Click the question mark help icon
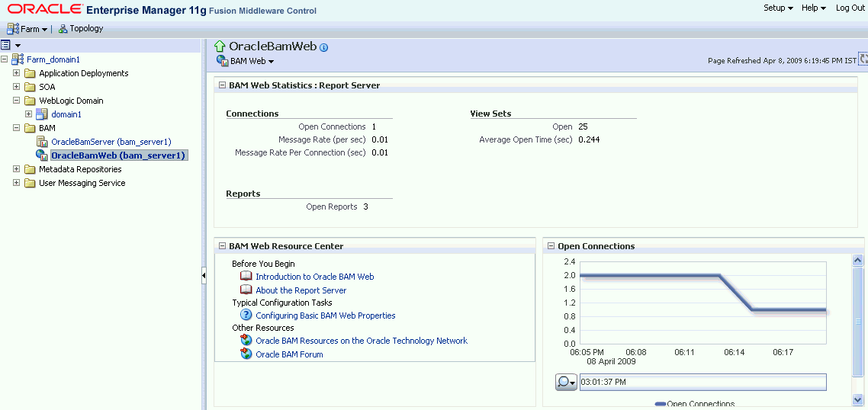This screenshot has height=410, width=868. coord(246,315)
